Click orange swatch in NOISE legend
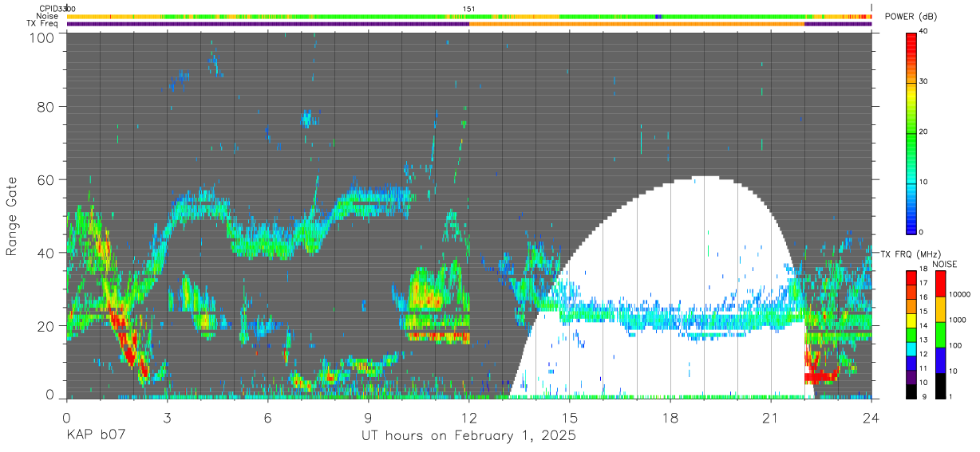 coord(941,309)
